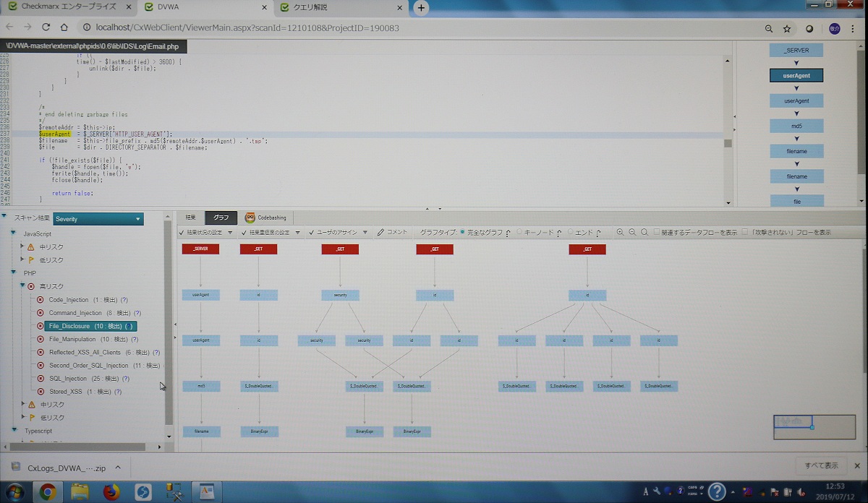Click the zoom-in magnifier in graph toolbar
This screenshot has width=868, height=503.
620,233
